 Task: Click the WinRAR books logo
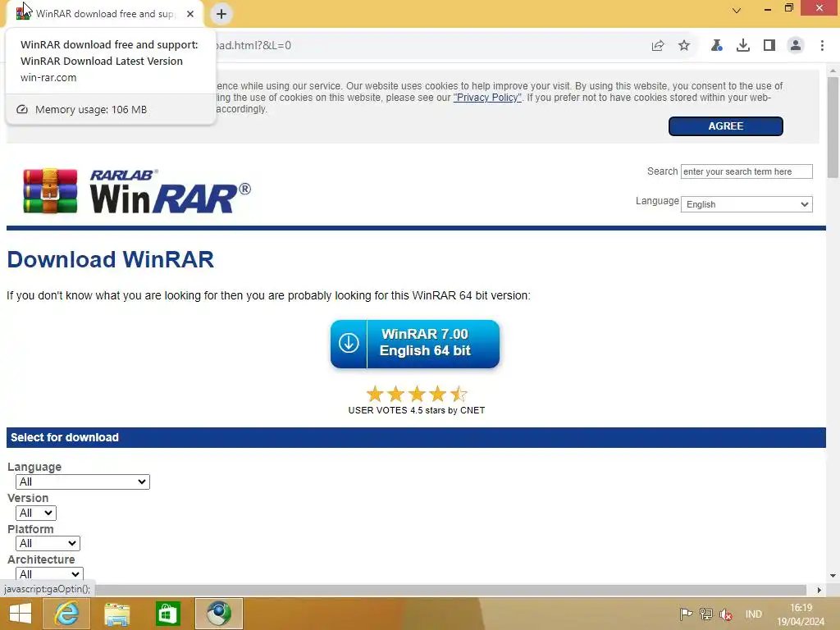pyautogui.click(x=50, y=191)
